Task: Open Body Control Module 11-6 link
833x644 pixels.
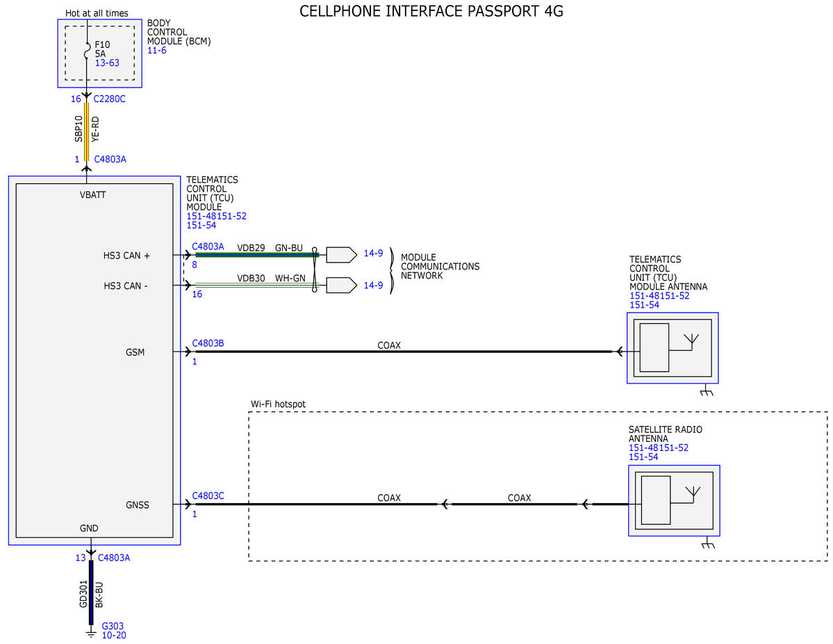Action: coord(157,51)
